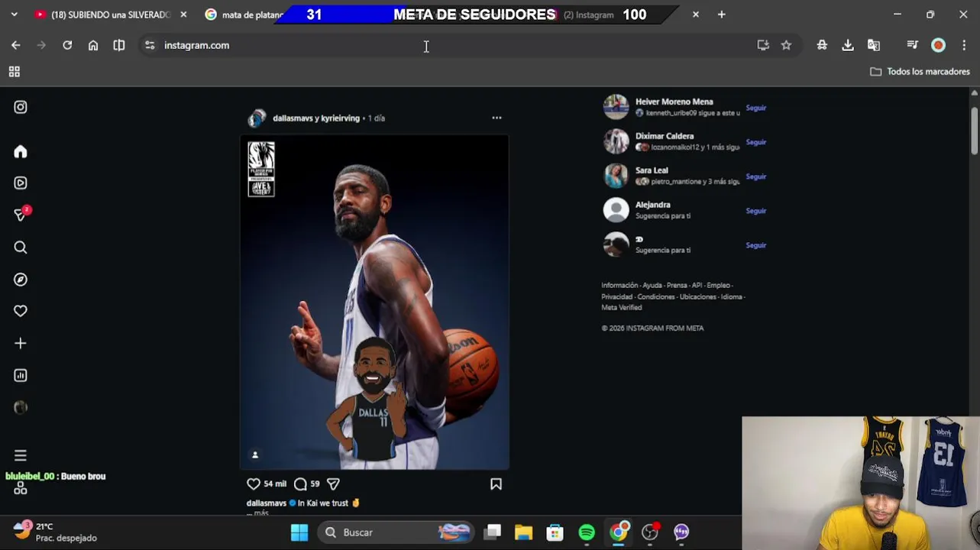The height and width of the screenshot is (550, 980).
Task: Open Instagram Search magnifier icon
Action: (x=21, y=247)
